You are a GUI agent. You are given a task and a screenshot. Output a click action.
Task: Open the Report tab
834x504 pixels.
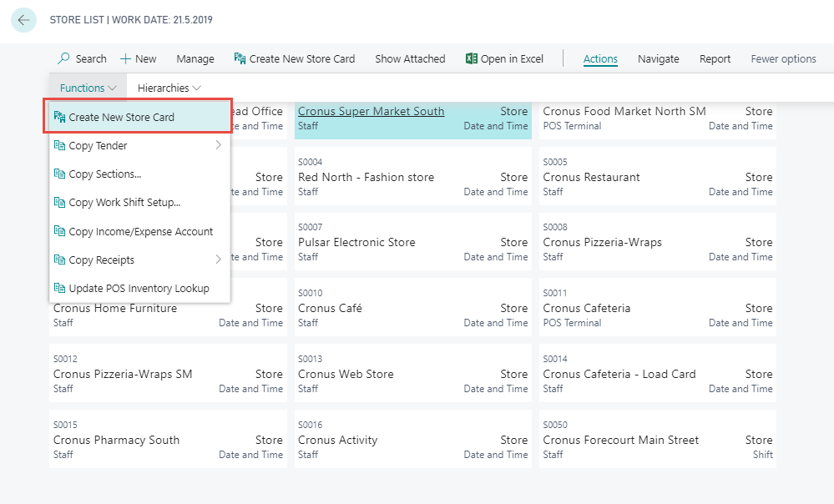tap(715, 58)
